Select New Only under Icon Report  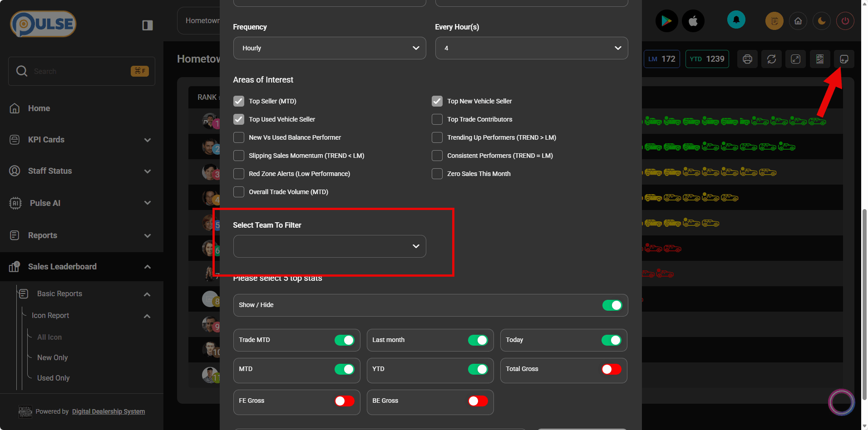point(52,357)
